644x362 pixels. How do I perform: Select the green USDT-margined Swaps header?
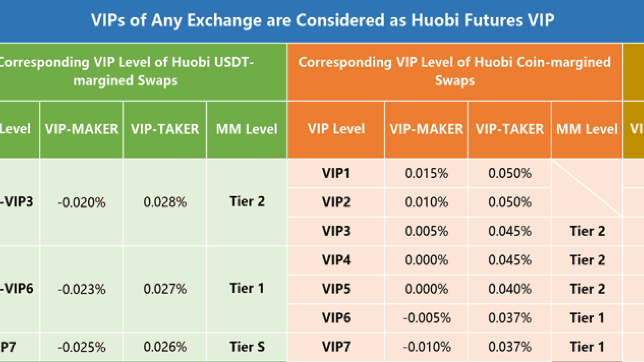143,72
